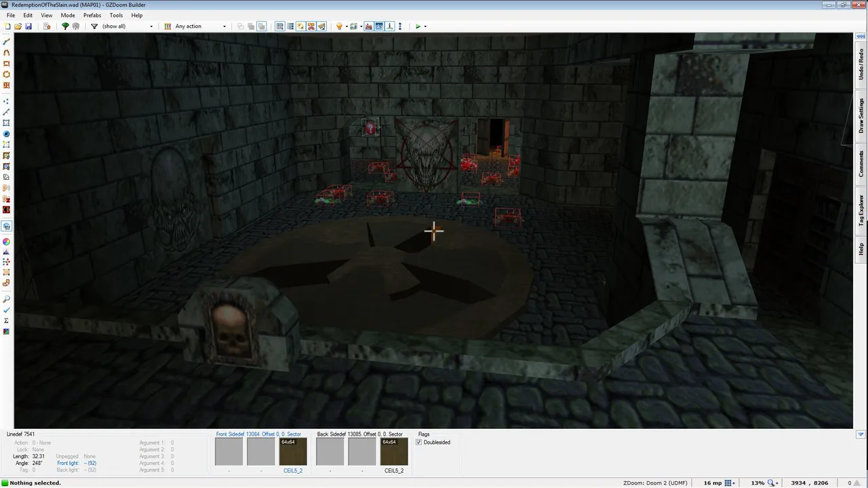This screenshot has height=488, width=868.
Task: Open the Tools menu
Action: click(116, 15)
